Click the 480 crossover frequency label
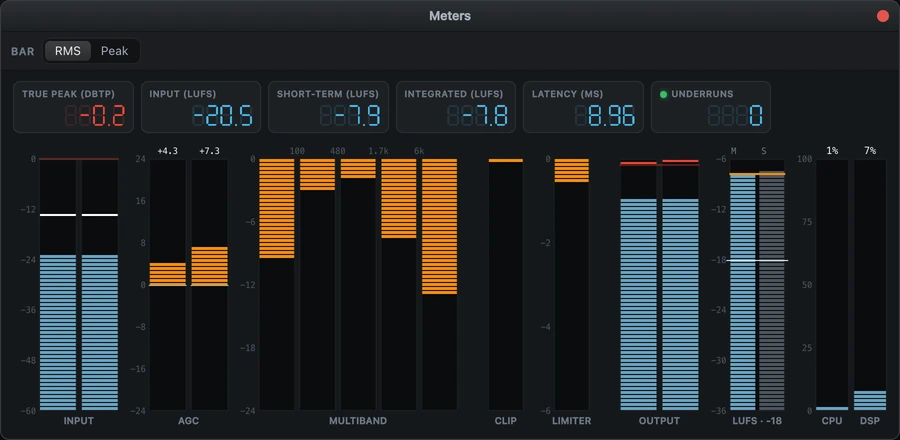The image size is (900, 440). [x=338, y=151]
